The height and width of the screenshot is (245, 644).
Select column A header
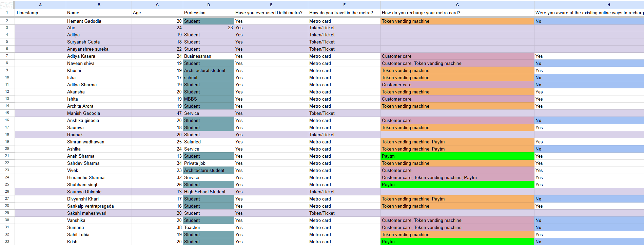pos(40,5)
